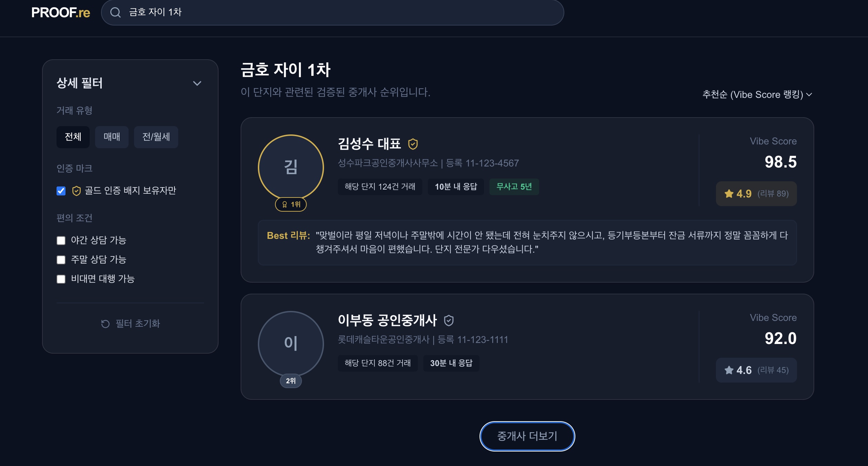Open the 추천순 (Vibe Score 랭킹) sort dropdown
The height and width of the screenshot is (466, 868).
tap(757, 94)
